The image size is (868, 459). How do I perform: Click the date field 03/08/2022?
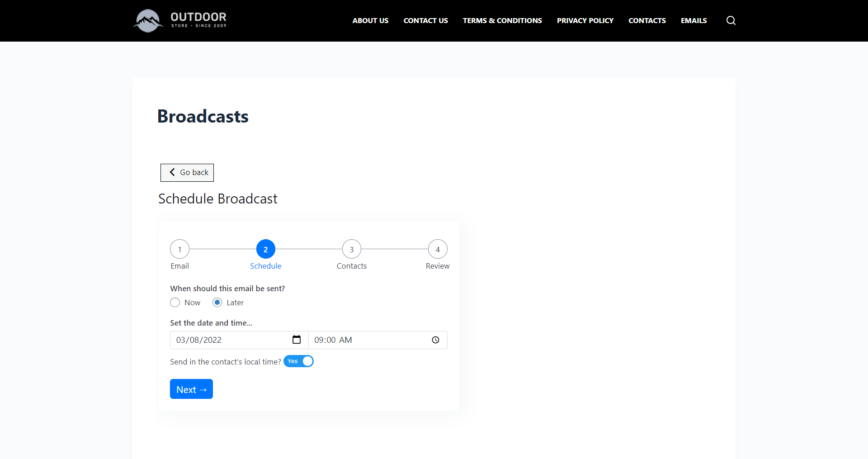(239, 340)
